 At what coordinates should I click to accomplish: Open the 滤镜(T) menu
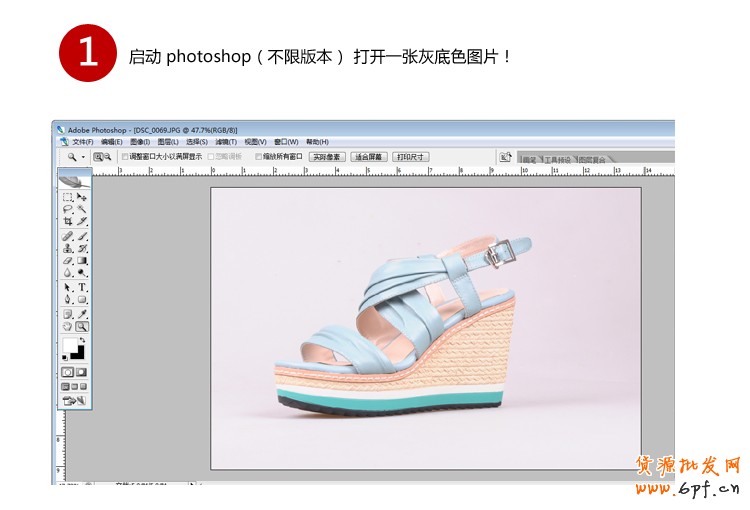(x=227, y=142)
